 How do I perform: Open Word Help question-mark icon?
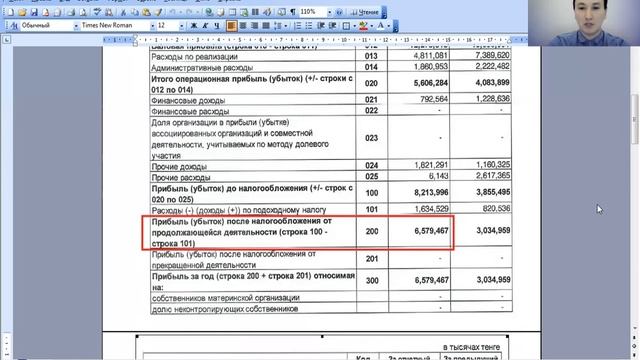(x=339, y=12)
